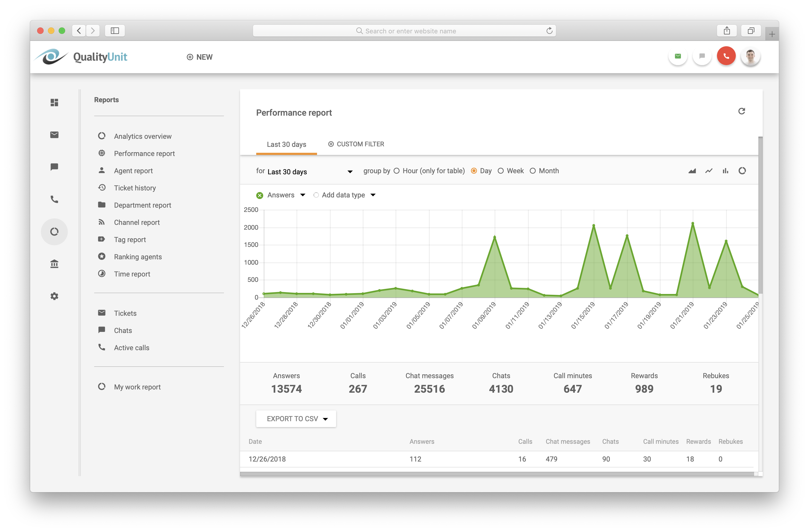Refresh the Performance report

pos(742,111)
